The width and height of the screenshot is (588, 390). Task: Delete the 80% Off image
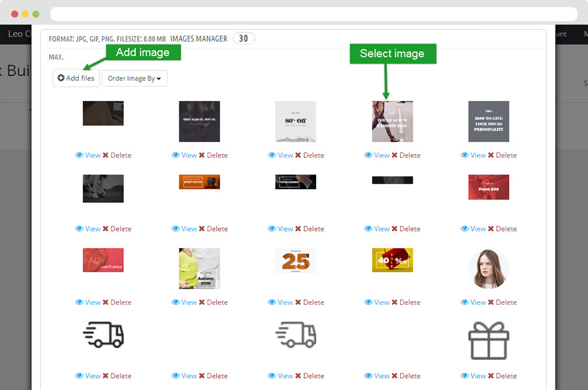(x=310, y=155)
